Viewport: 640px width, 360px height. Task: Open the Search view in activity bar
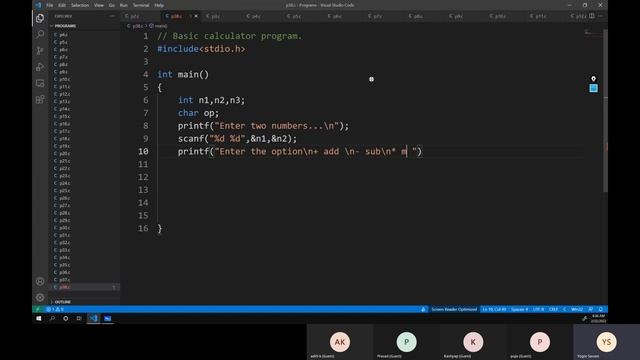(40, 34)
